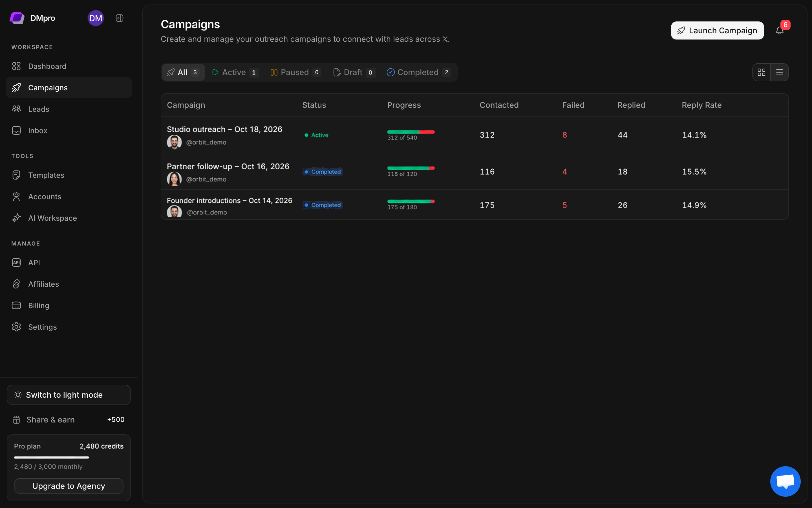Screen dimensions: 812x508
Task: Show Draft campaigns tab
Action: (x=354, y=72)
